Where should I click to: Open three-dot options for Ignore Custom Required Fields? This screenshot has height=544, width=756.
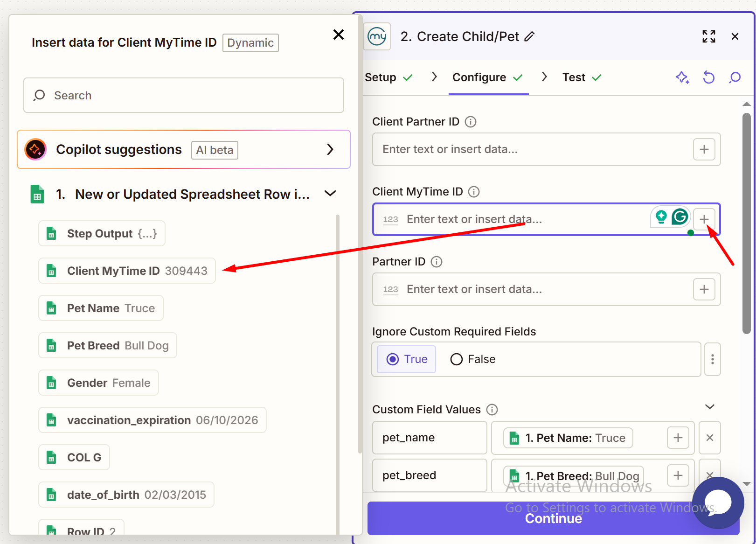(x=713, y=359)
